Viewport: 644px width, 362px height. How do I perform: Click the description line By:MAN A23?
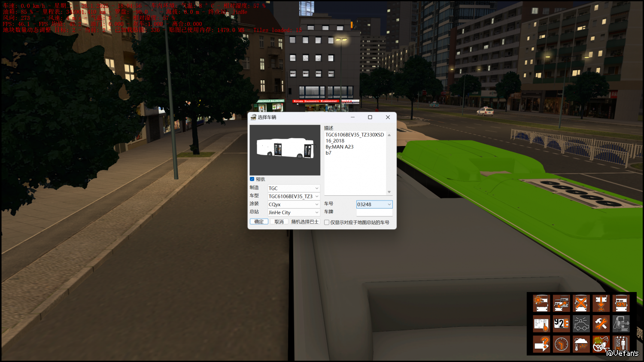[x=340, y=147]
